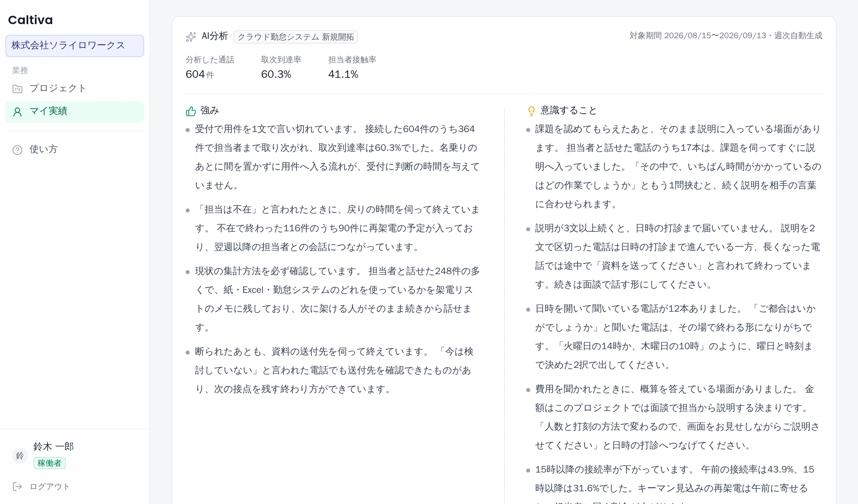
Task: Click the ログアウト arrow icon
Action: point(17,487)
